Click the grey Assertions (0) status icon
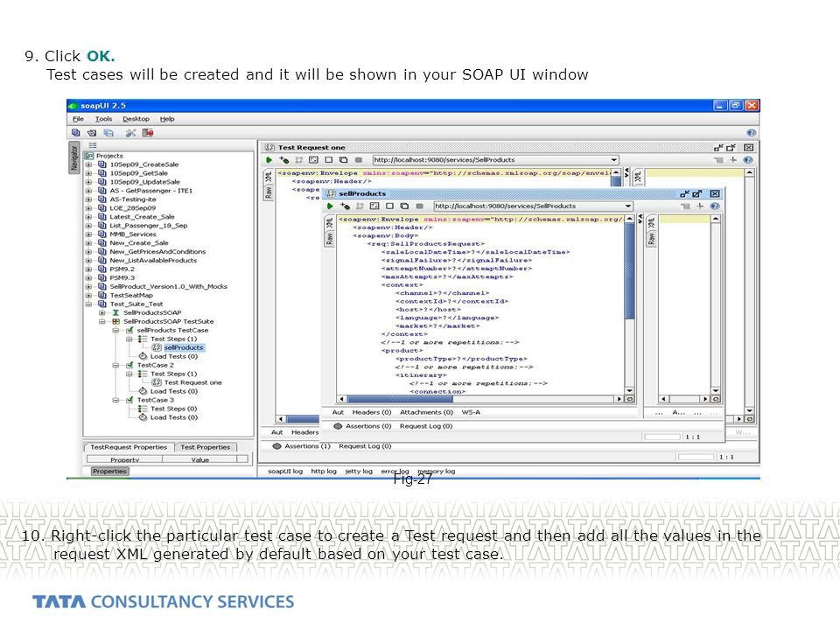 click(338, 426)
